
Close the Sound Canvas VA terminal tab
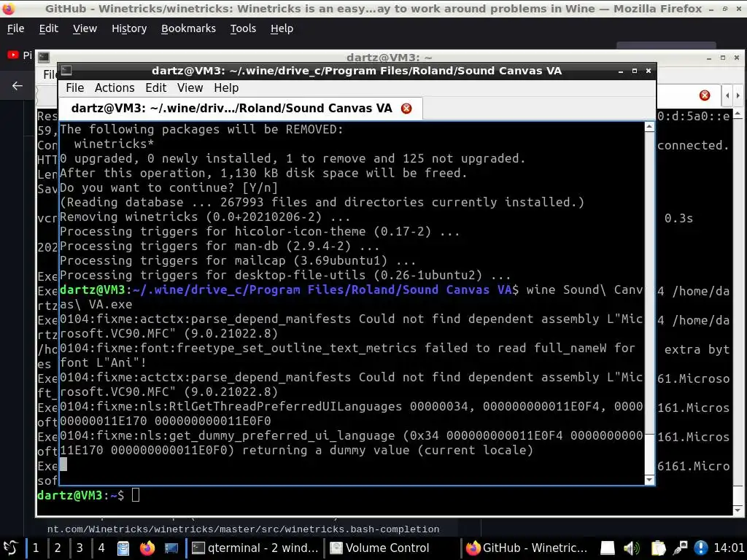(406, 109)
